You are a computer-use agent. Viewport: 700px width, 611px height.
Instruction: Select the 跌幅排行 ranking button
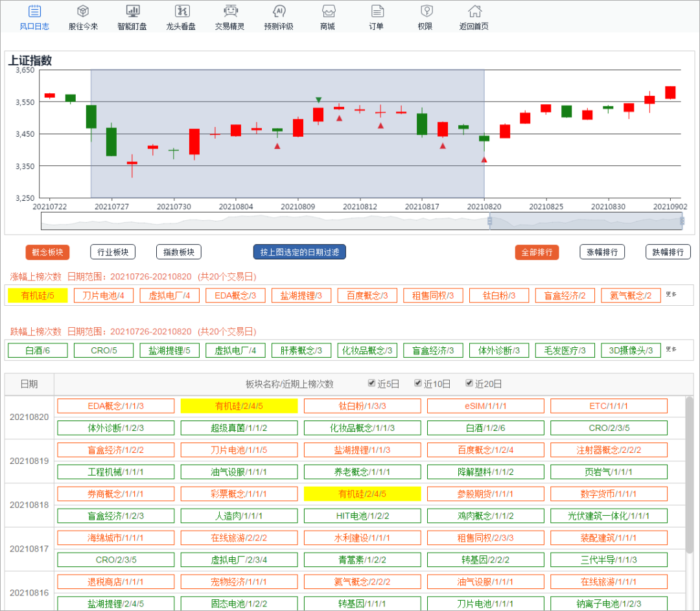[x=668, y=252]
